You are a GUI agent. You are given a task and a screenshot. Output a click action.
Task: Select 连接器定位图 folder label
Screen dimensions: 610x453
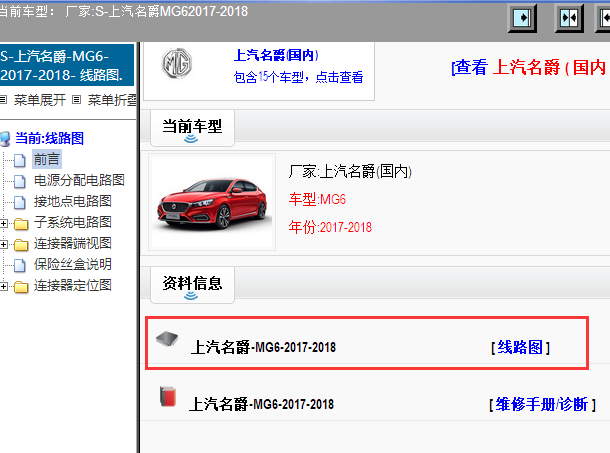73,285
